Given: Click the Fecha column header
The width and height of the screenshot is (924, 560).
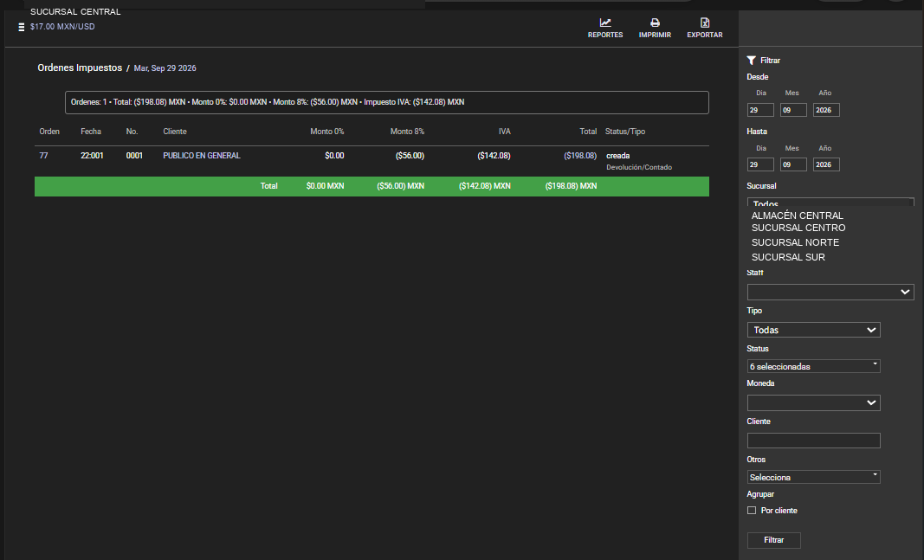Looking at the screenshot, I should tap(91, 132).
